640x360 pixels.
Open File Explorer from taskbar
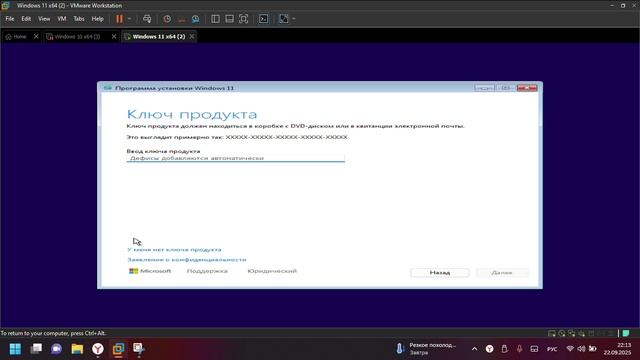coord(77,349)
